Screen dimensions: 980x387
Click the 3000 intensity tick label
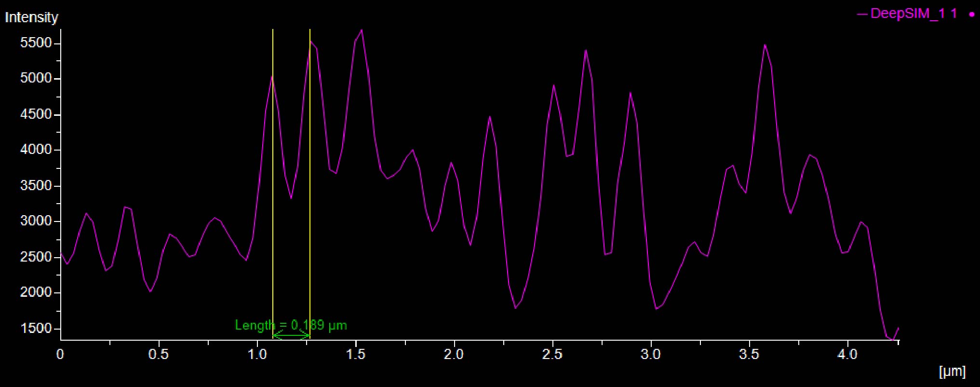(x=36, y=221)
